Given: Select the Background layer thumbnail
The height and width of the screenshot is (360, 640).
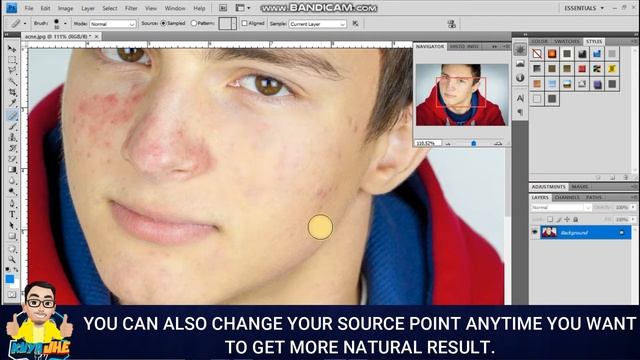Looking at the screenshot, I should tap(549, 232).
